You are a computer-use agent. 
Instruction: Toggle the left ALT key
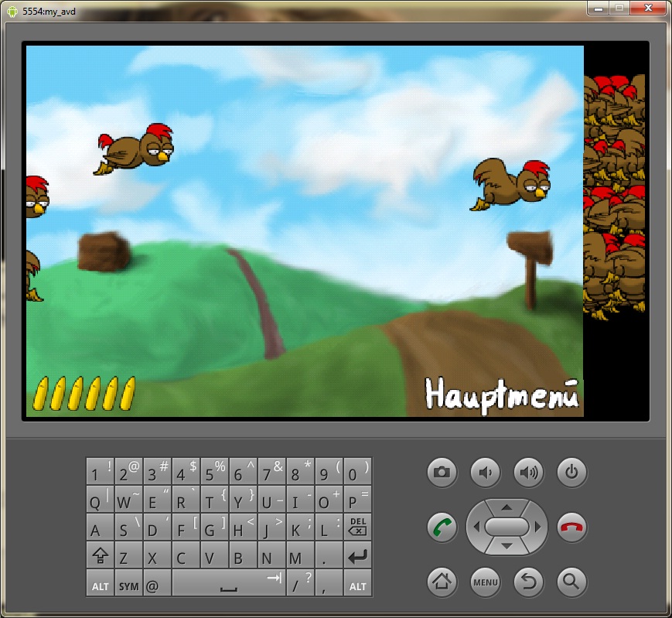100,583
